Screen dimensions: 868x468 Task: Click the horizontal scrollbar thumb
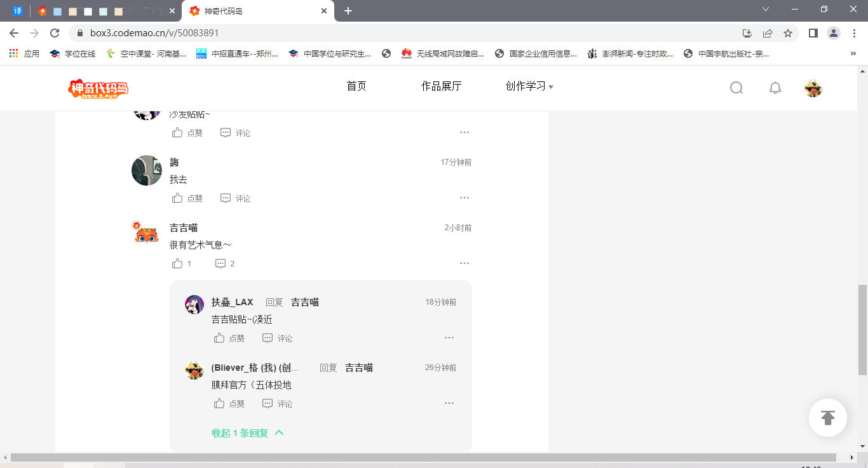click(424, 457)
